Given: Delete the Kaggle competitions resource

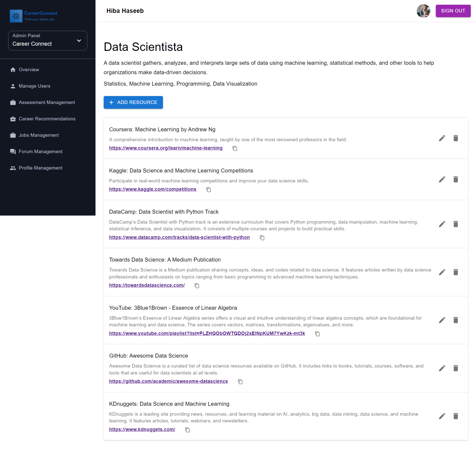Looking at the screenshot, I should 456,179.
